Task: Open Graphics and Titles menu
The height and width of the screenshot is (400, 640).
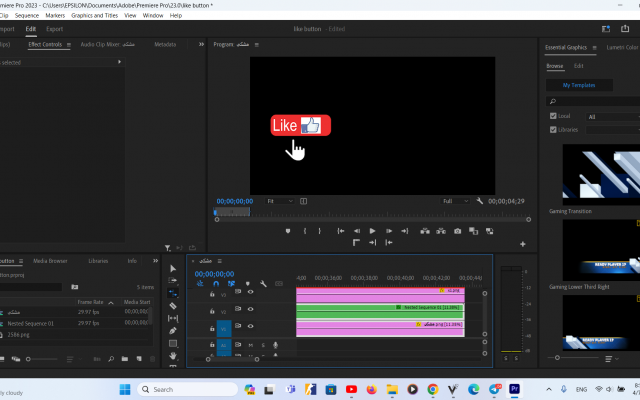Action: [94, 16]
